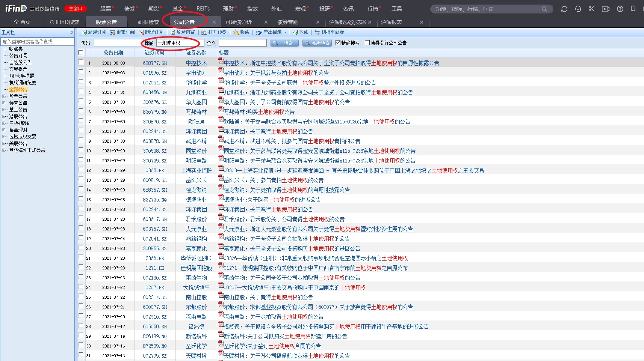The width and height of the screenshot is (644, 361).
Task: Toggle the 精确搜索 checkbox
Action: (338, 43)
